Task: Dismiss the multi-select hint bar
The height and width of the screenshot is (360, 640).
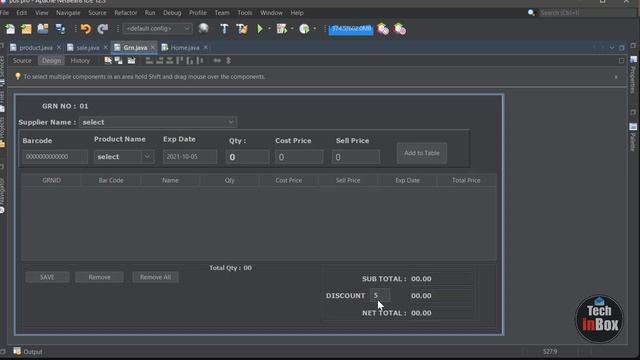Action: pyautogui.click(x=616, y=77)
